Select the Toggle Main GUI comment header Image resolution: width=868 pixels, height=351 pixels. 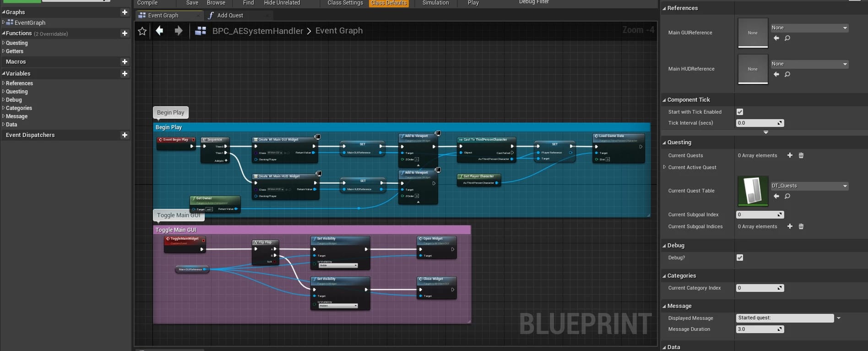click(x=312, y=230)
